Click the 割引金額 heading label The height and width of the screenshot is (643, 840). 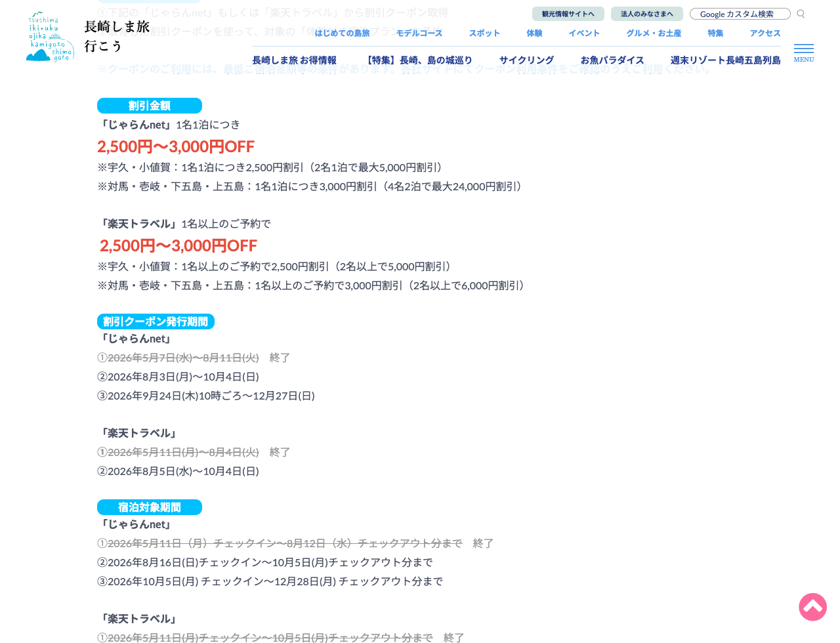[150, 106]
